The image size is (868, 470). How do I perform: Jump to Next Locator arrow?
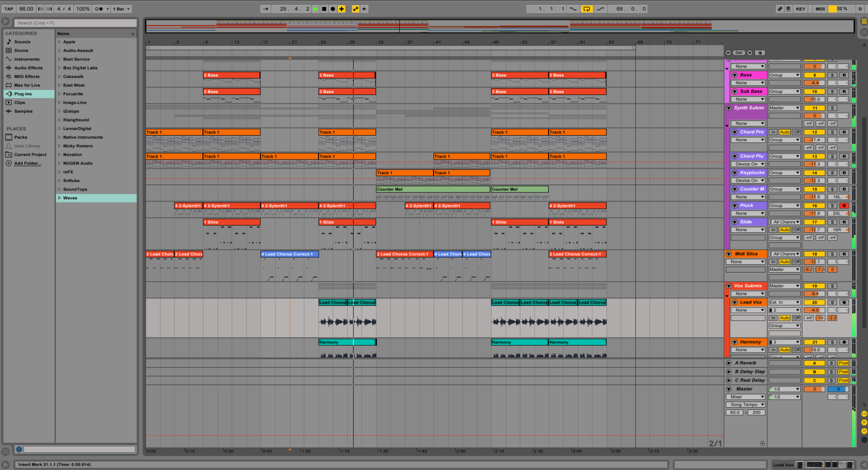coord(750,52)
